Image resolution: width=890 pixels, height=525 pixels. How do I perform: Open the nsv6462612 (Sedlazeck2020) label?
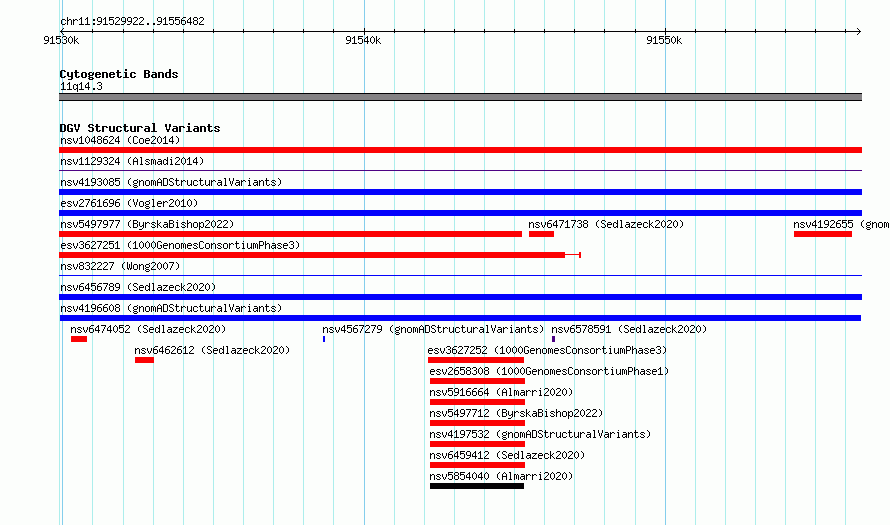[x=212, y=350]
